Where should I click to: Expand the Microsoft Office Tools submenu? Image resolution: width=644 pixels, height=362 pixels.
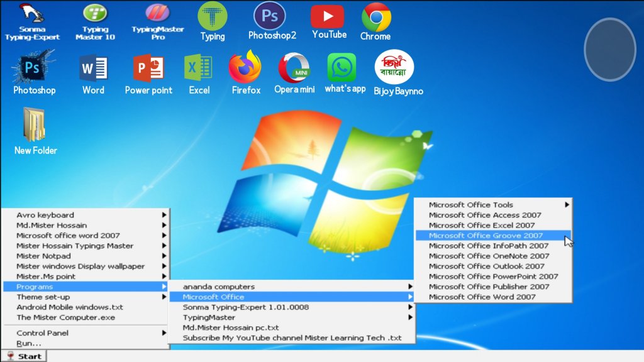(x=470, y=205)
